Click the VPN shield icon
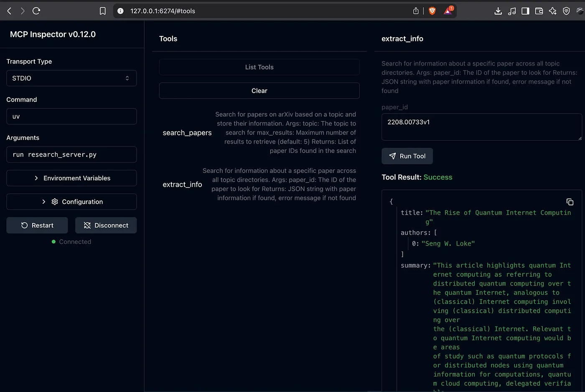585x392 pixels. pos(566,11)
